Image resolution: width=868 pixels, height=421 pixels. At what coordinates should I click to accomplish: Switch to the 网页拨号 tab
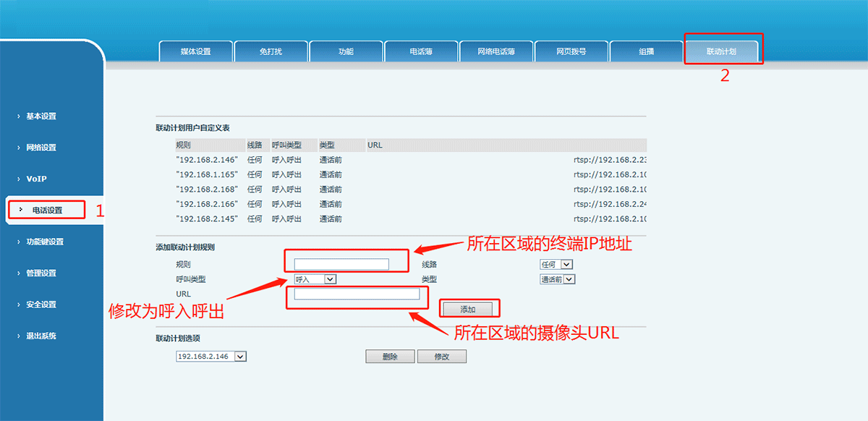click(571, 51)
